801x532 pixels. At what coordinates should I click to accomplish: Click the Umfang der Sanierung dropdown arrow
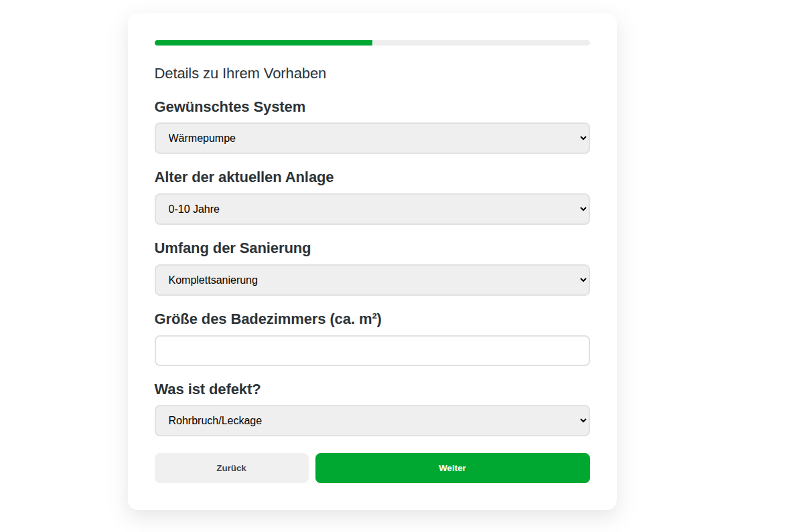pyautogui.click(x=583, y=280)
